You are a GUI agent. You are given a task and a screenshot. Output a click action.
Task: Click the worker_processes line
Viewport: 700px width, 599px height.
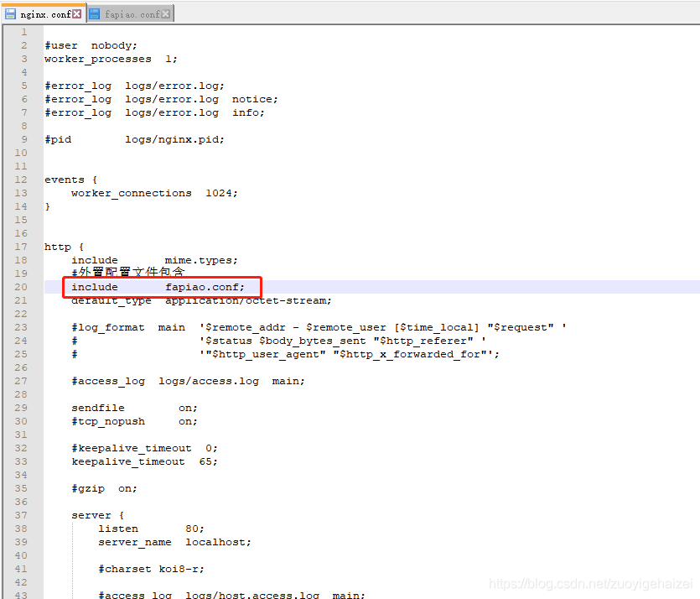click(x=111, y=59)
